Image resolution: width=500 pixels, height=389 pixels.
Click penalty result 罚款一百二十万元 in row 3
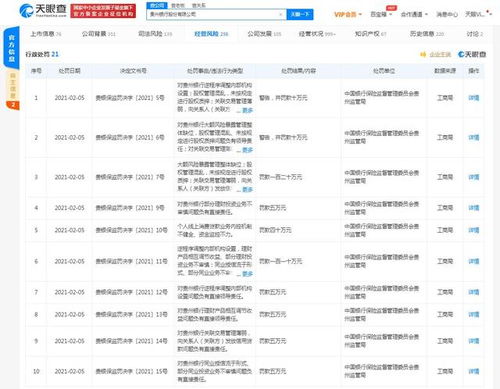tap(281, 177)
